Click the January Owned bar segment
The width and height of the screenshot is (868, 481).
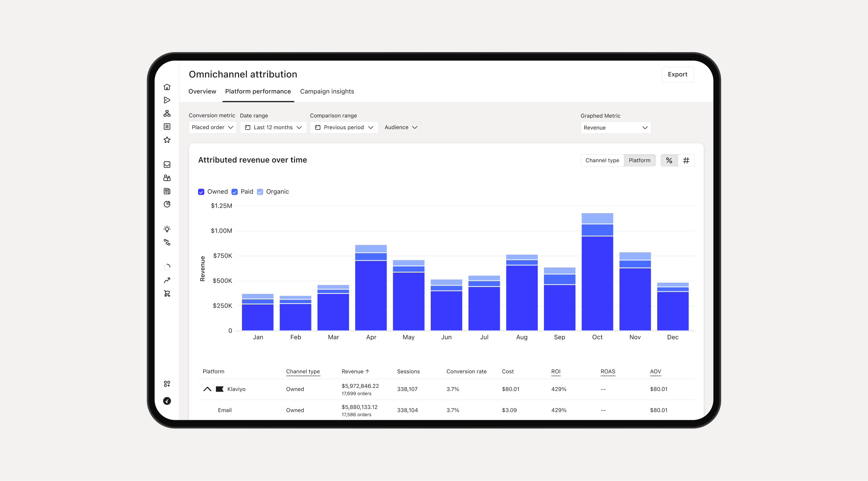[258, 317]
